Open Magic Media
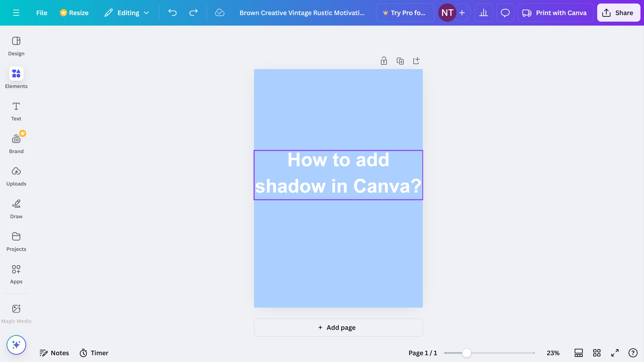Screen dimensions: 644x362 point(16,312)
